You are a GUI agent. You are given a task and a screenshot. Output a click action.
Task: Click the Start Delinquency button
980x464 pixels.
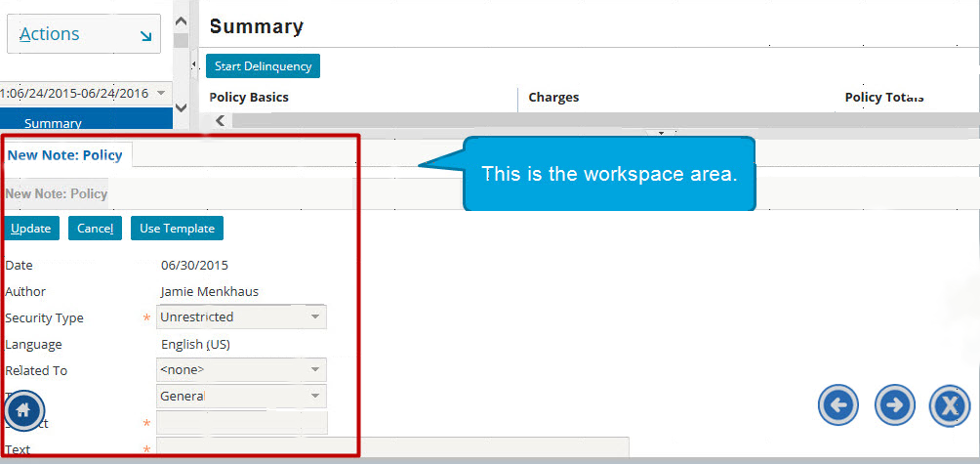tap(263, 66)
